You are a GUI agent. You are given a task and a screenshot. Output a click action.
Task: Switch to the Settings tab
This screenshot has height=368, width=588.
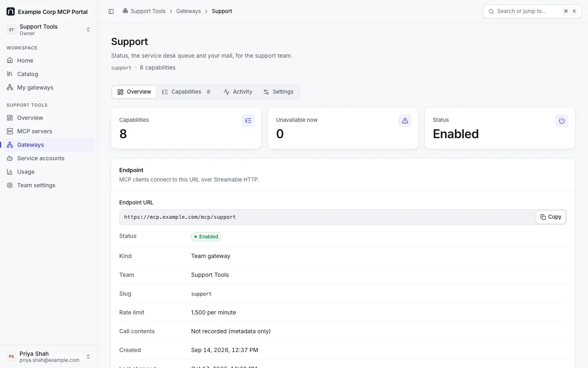coord(278,92)
